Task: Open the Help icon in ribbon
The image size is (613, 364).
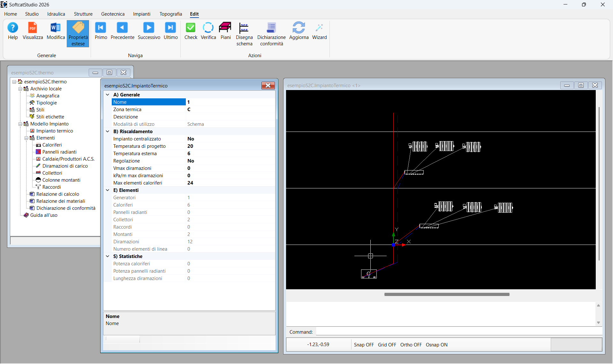Action: coord(13,31)
